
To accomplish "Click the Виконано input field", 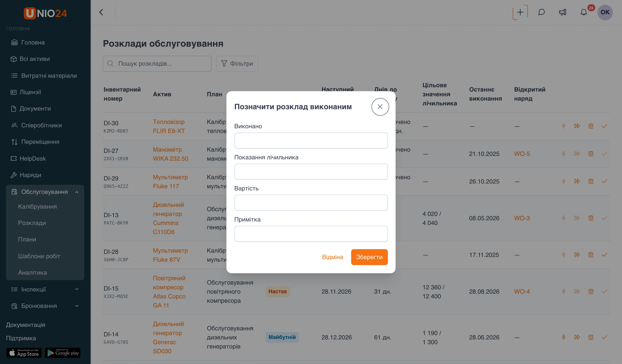I will (311, 140).
